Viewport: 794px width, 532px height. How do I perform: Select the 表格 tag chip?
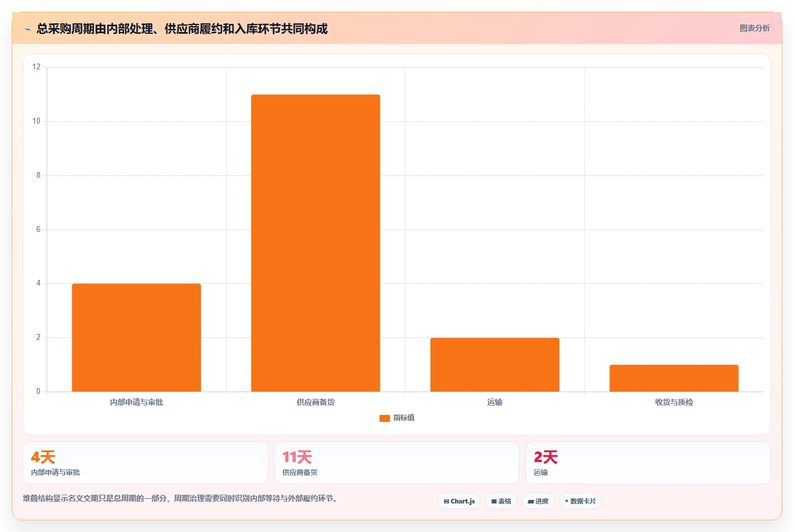tap(501, 501)
